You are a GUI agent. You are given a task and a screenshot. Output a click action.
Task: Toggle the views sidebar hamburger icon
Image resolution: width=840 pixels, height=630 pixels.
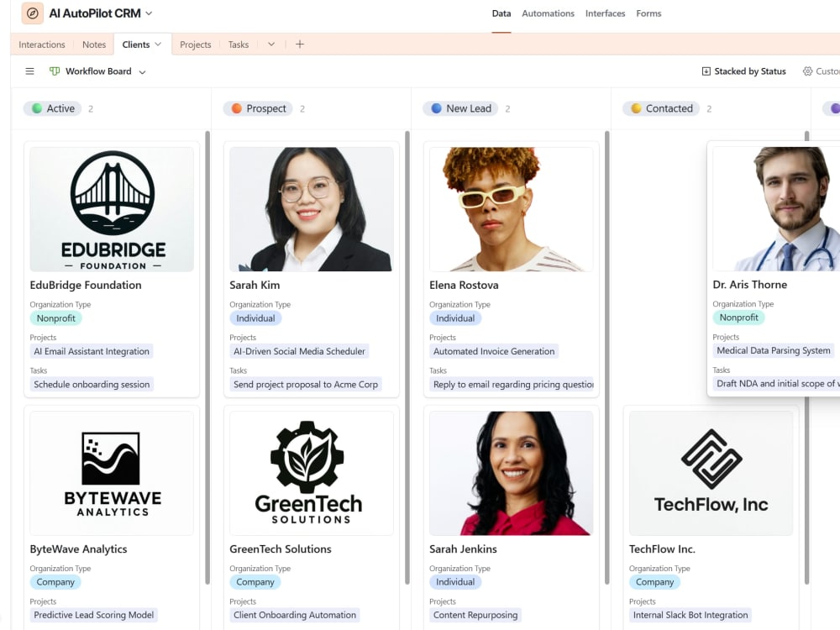[30, 71]
